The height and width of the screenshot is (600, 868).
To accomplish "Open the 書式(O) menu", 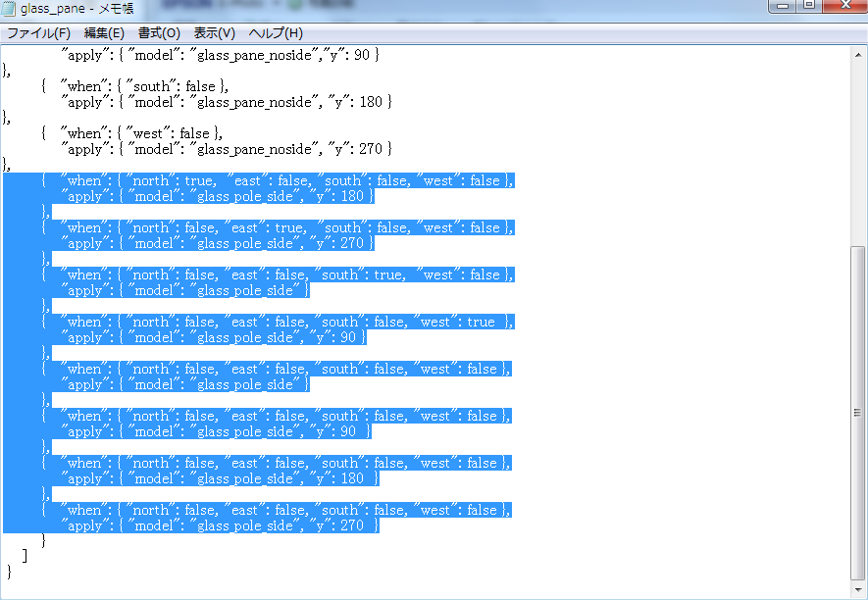I will pos(159,33).
